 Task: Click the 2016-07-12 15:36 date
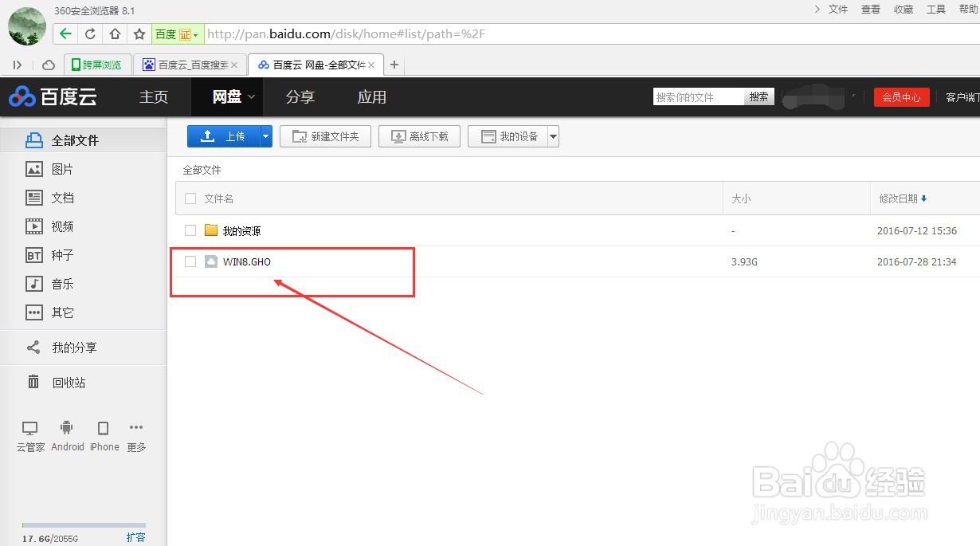(x=917, y=230)
